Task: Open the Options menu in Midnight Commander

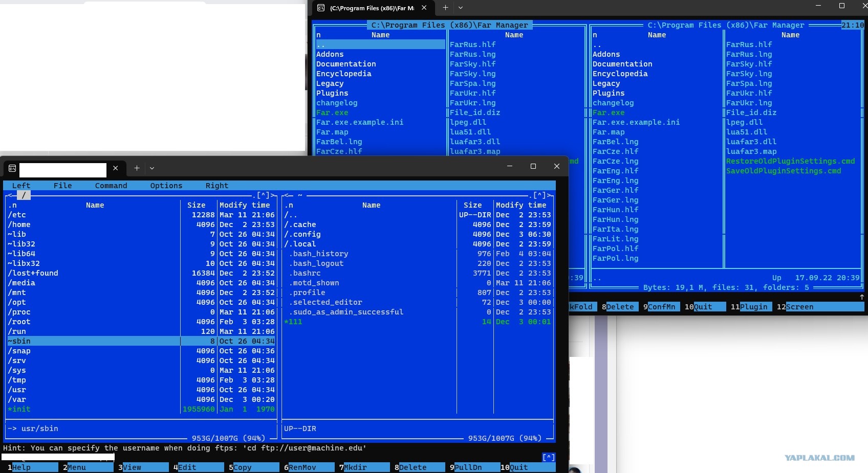Action: pos(166,186)
